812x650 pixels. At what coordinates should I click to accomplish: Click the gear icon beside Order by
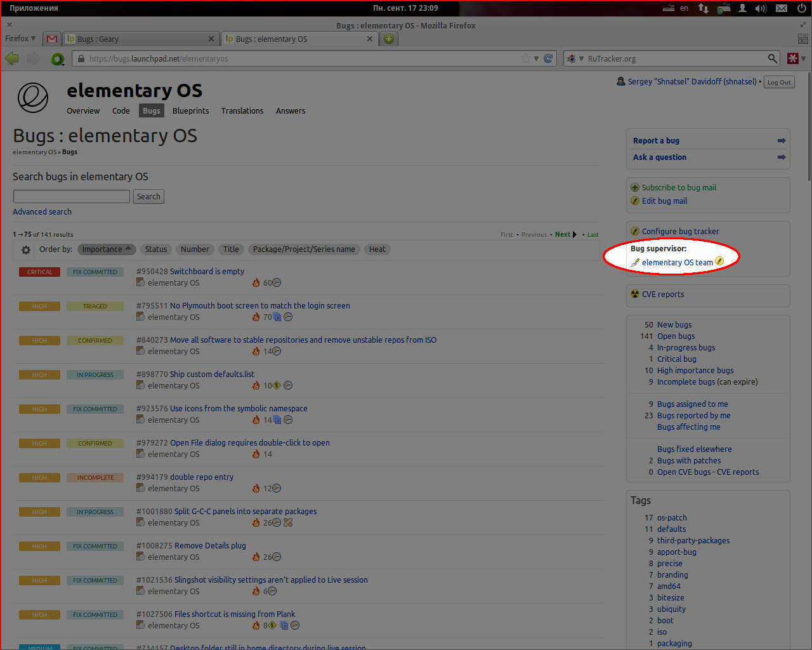(x=26, y=250)
